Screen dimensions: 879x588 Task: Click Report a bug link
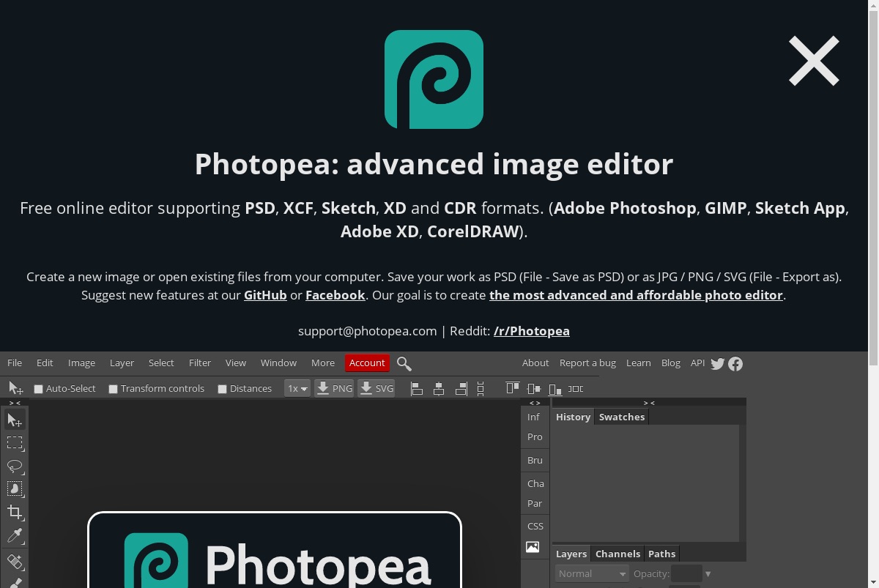(587, 363)
